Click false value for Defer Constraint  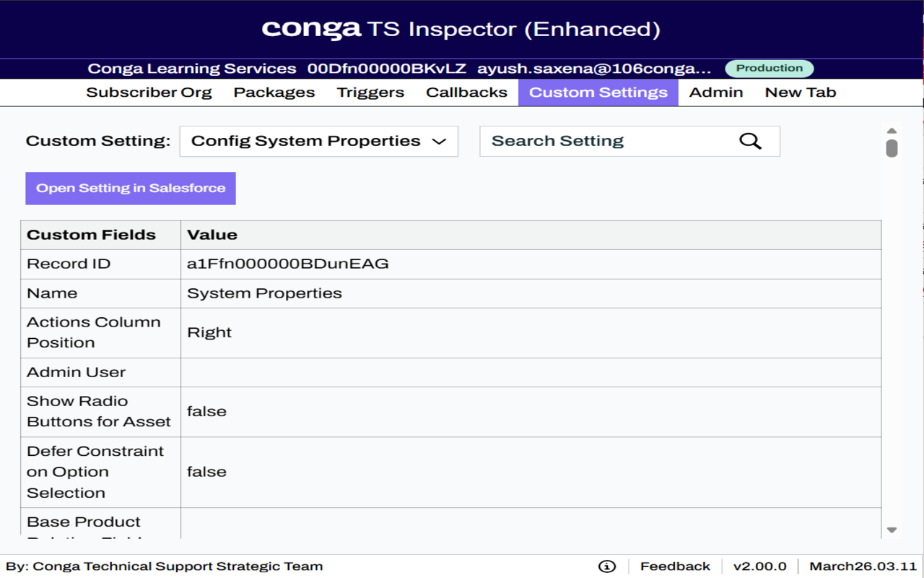point(206,472)
